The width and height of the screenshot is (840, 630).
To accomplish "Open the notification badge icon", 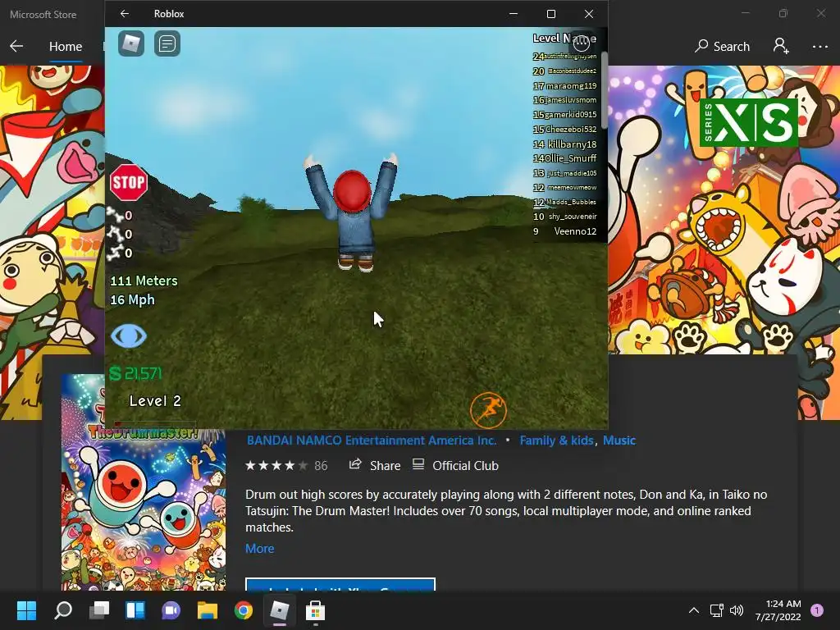I will coord(817,610).
